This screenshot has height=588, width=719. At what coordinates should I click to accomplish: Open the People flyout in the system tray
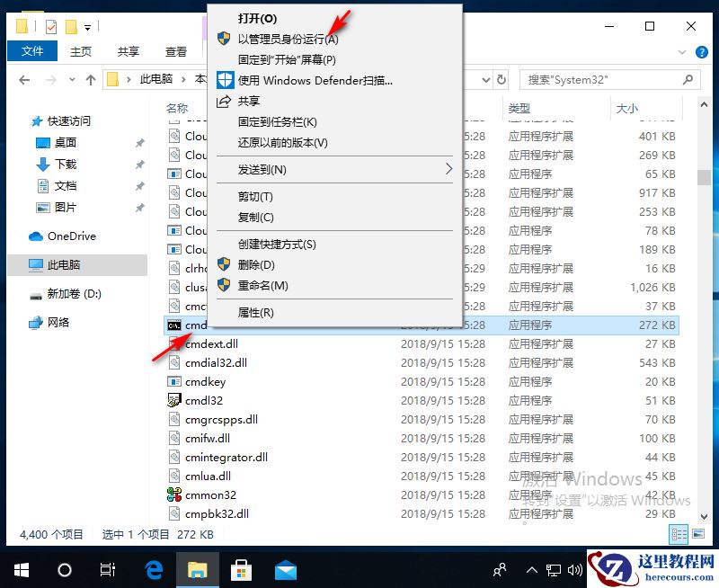click(x=498, y=569)
